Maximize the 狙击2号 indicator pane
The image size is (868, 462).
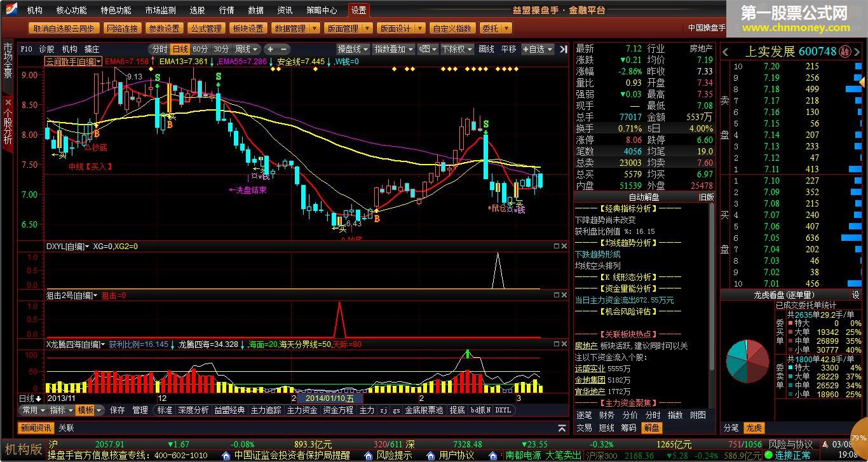point(556,295)
